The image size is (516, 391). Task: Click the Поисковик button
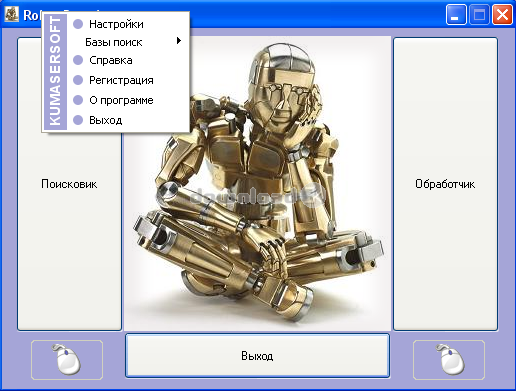pyautogui.click(x=69, y=184)
